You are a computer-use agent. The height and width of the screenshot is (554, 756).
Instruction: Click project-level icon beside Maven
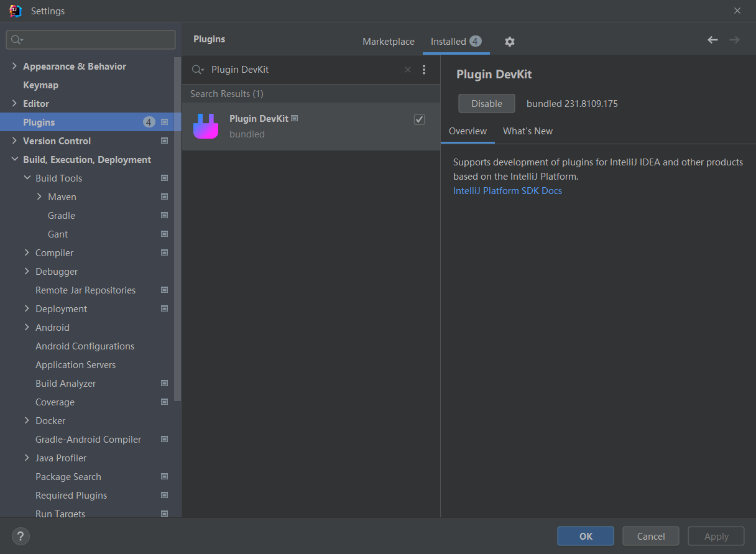coord(165,197)
